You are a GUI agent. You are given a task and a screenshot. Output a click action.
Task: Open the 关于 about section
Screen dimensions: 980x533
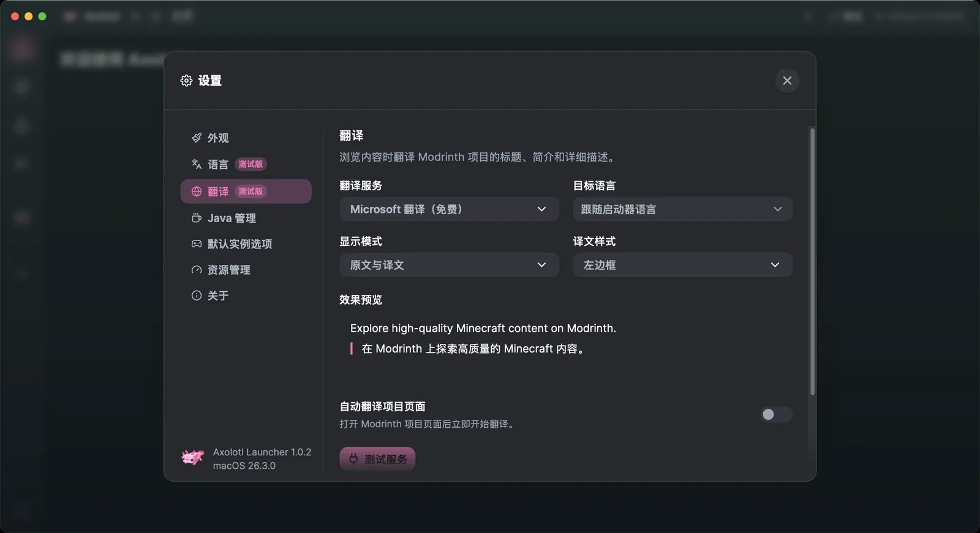point(246,296)
